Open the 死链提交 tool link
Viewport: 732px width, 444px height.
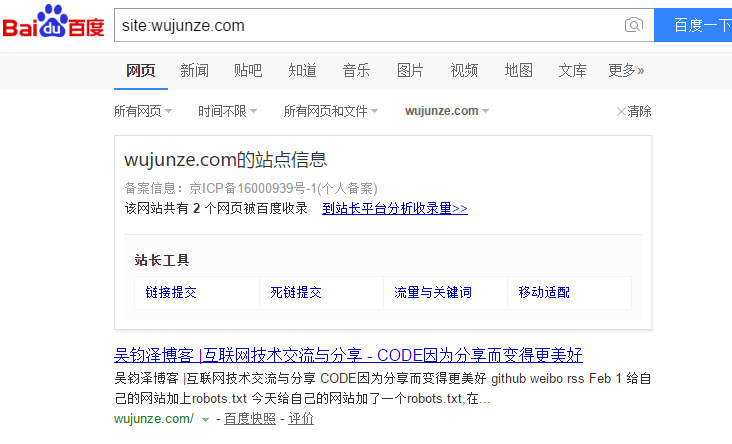[296, 292]
